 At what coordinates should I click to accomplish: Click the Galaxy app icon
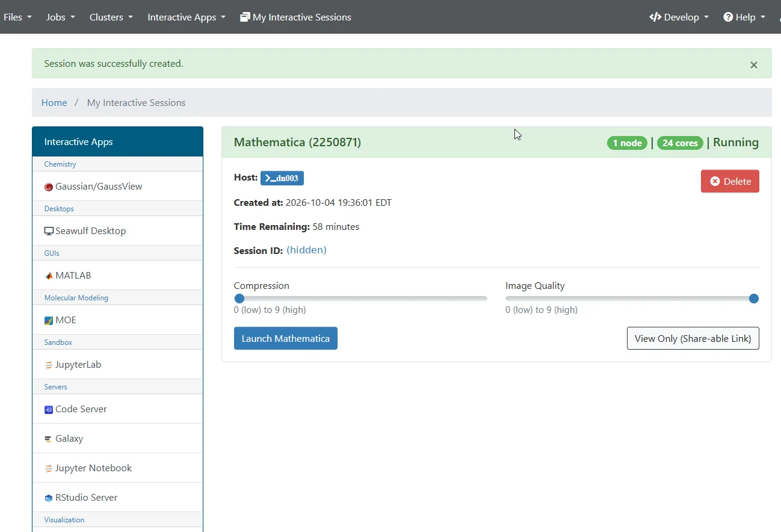pyautogui.click(x=49, y=439)
